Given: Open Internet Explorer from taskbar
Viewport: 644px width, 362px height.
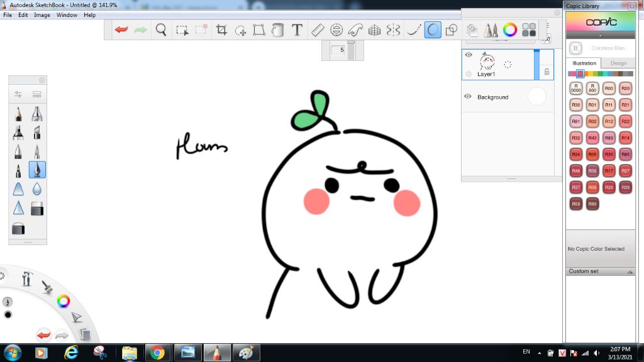Looking at the screenshot, I should [x=71, y=353].
